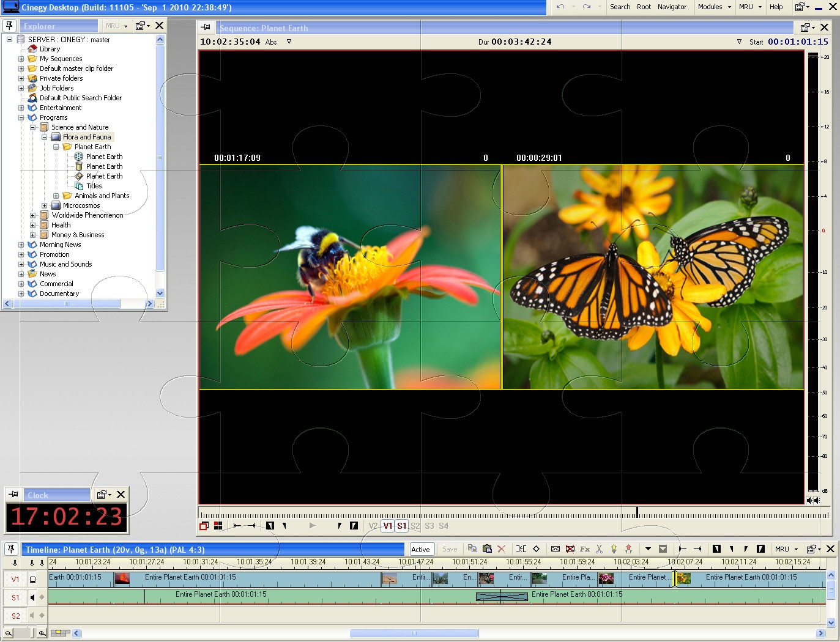Select the Library item in Explorer
840x642 pixels.
(50, 49)
